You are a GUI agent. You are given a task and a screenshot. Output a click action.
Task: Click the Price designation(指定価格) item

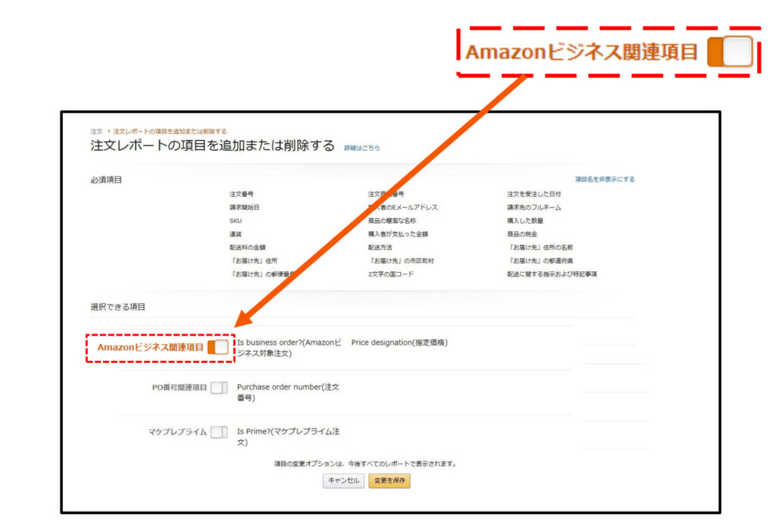(x=399, y=343)
